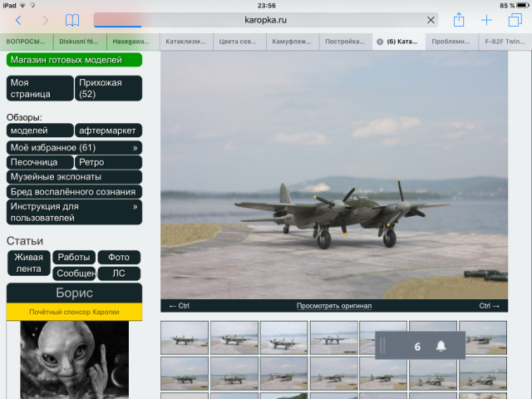Click 'Просмотреть оригинал' link

(333, 306)
